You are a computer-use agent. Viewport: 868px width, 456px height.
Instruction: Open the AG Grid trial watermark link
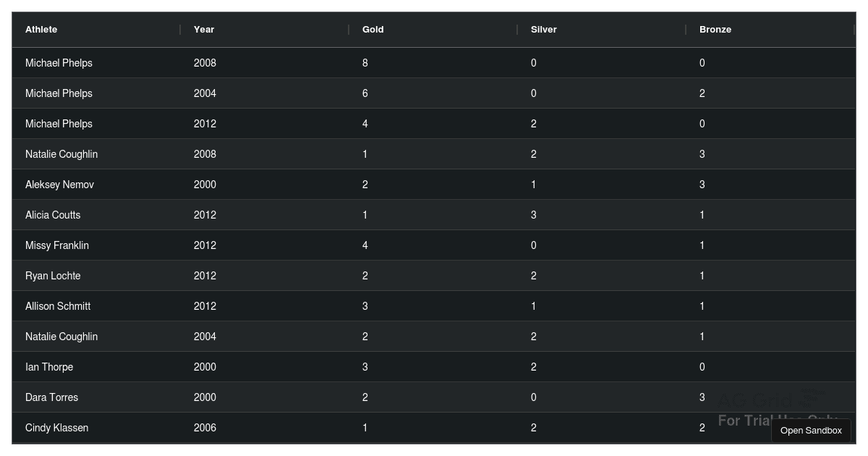(767, 409)
